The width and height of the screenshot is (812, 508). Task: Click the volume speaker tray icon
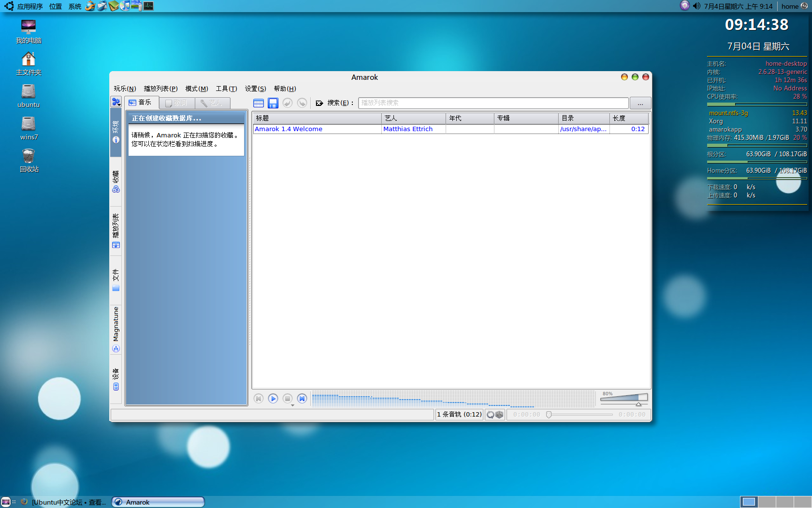click(696, 6)
